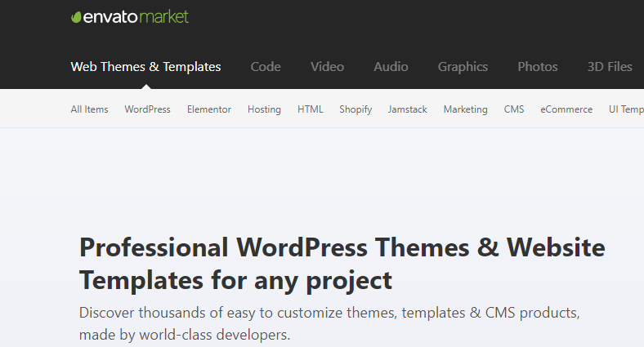Visit the Photos marketplace tab
The height and width of the screenshot is (347, 644).
pos(538,67)
